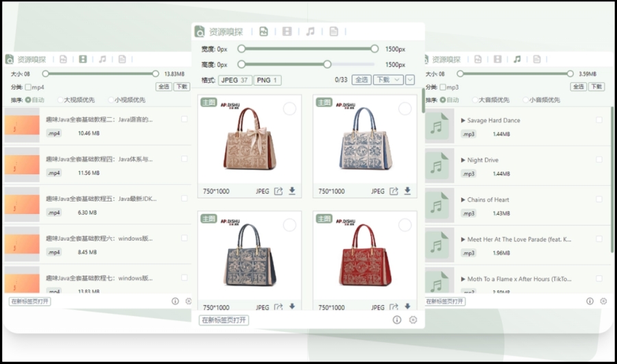Screen dimensions: 617x364
Task: Select the 大视频优先 sort option
Action: pyautogui.click(x=60, y=100)
